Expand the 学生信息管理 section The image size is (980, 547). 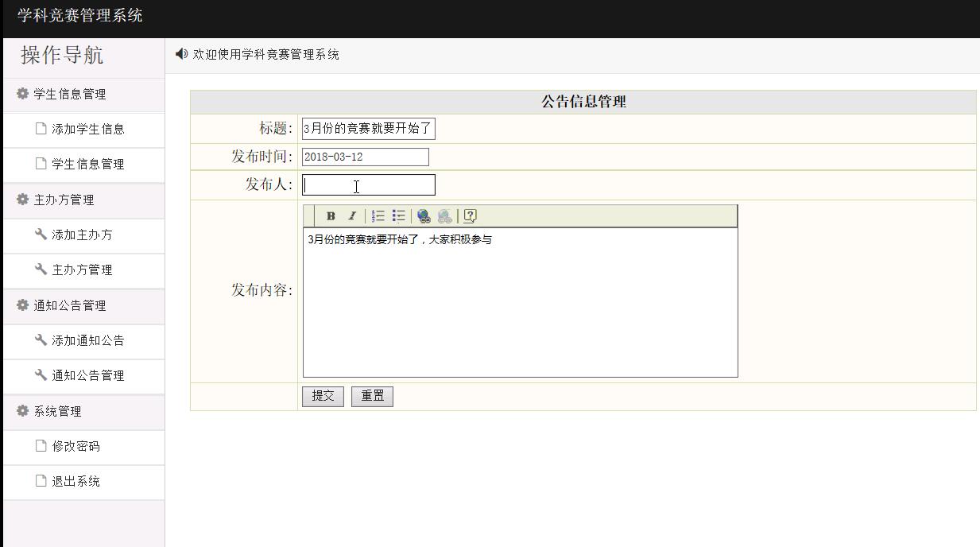(60, 94)
